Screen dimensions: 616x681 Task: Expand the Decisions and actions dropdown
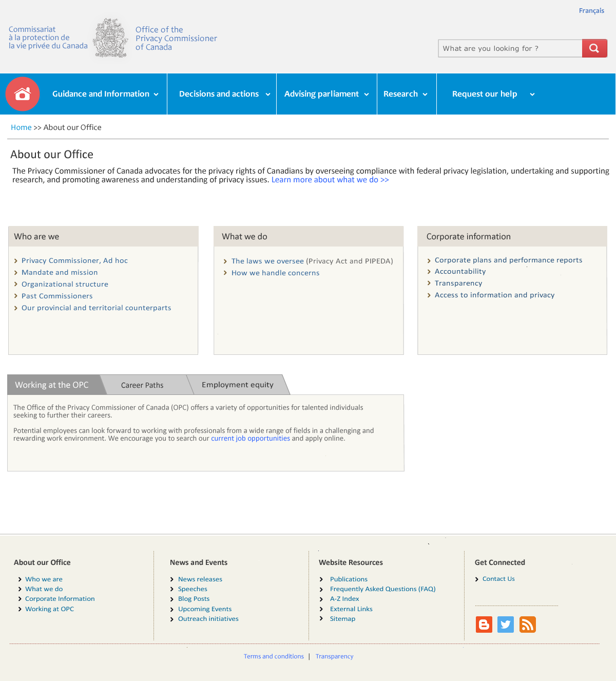(x=224, y=94)
